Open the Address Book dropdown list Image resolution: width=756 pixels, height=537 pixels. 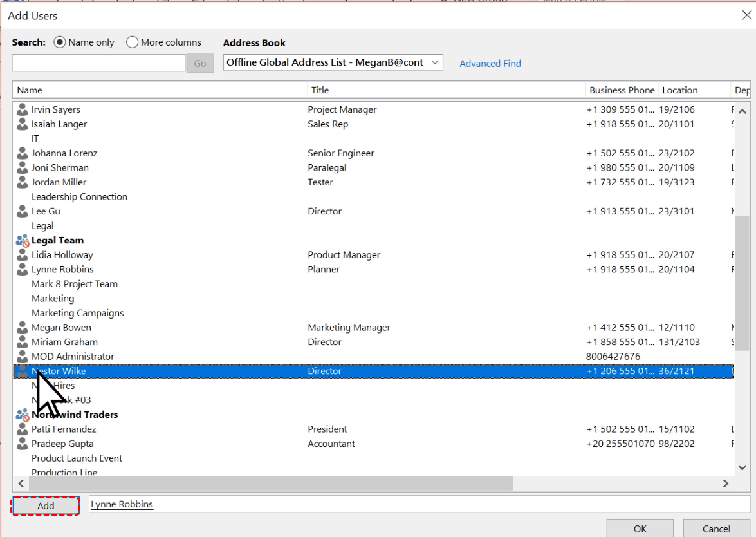(435, 62)
